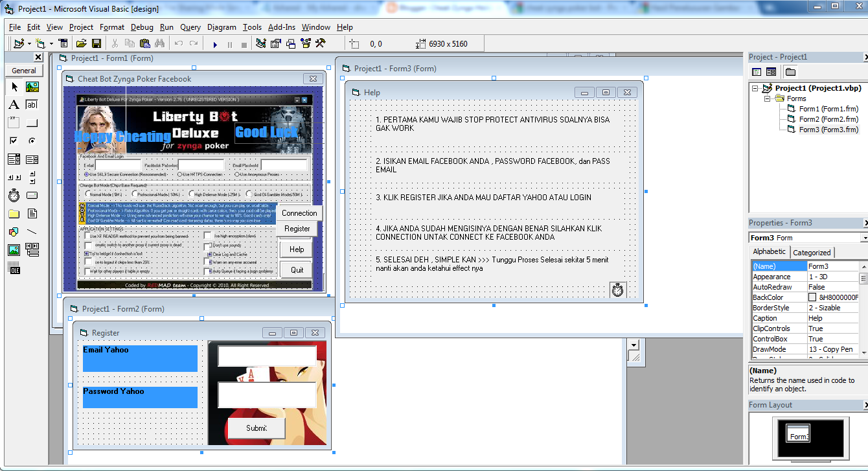Select the CommandButton control tool
The image size is (868, 471).
[x=32, y=123]
